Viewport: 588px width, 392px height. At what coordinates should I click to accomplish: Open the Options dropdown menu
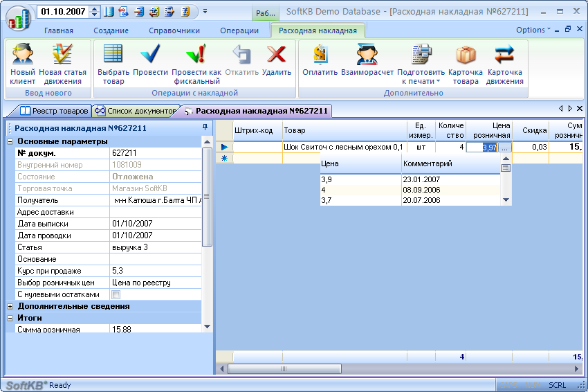click(533, 30)
